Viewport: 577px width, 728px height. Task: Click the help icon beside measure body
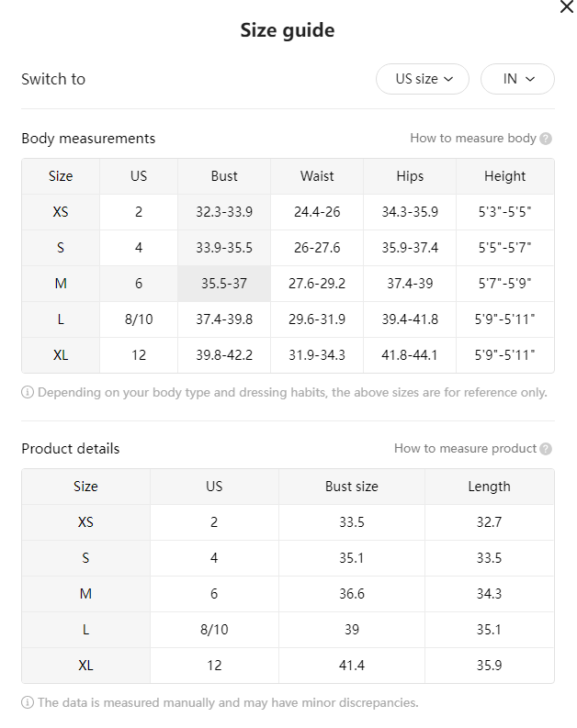tap(546, 139)
